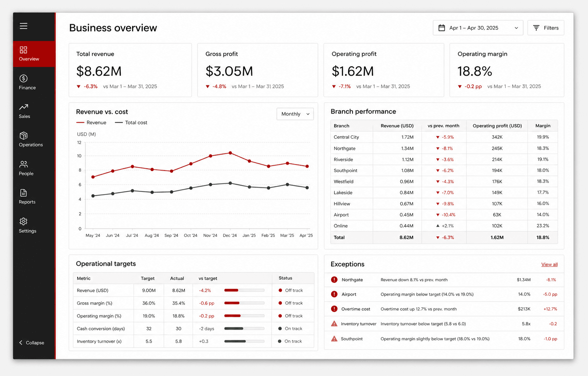
Task: Click View all exceptions link
Action: [549, 265]
